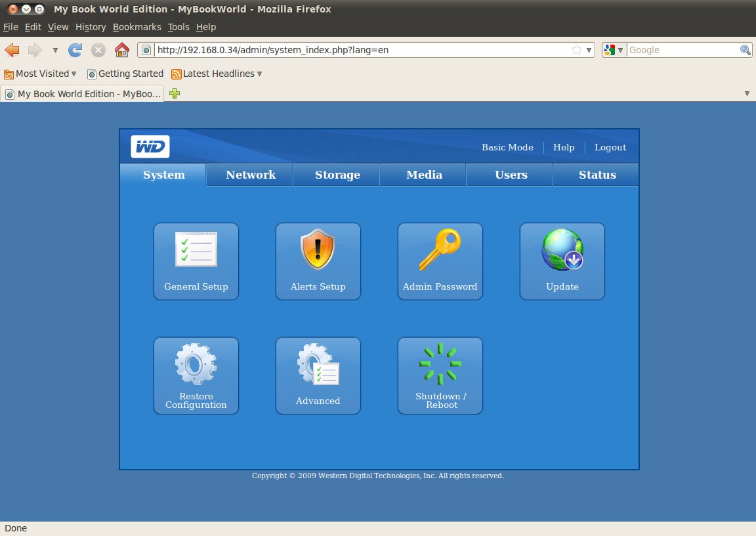Click the Logout link
The image size is (756, 536).
(x=610, y=147)
